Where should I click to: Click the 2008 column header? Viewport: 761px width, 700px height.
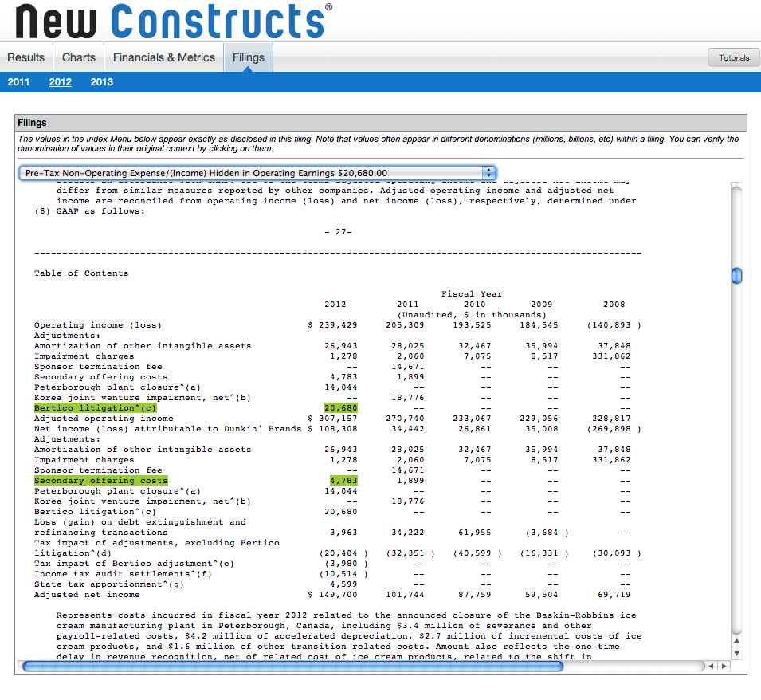tap(614, 305)
